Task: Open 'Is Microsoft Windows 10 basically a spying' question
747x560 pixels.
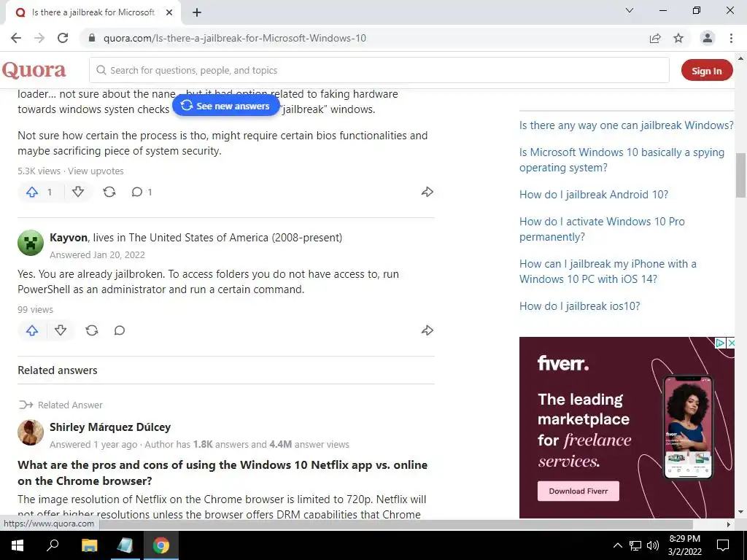Action: [622, 160]
